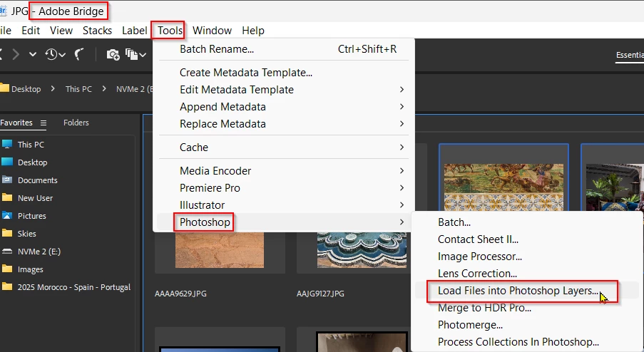Open the Edit menu
644x352 pixels.
[31, 31]
